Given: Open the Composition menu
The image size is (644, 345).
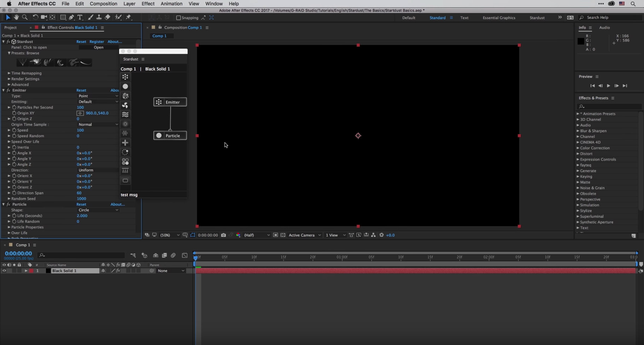Looking at the screenshot, I should click(104, 4).
